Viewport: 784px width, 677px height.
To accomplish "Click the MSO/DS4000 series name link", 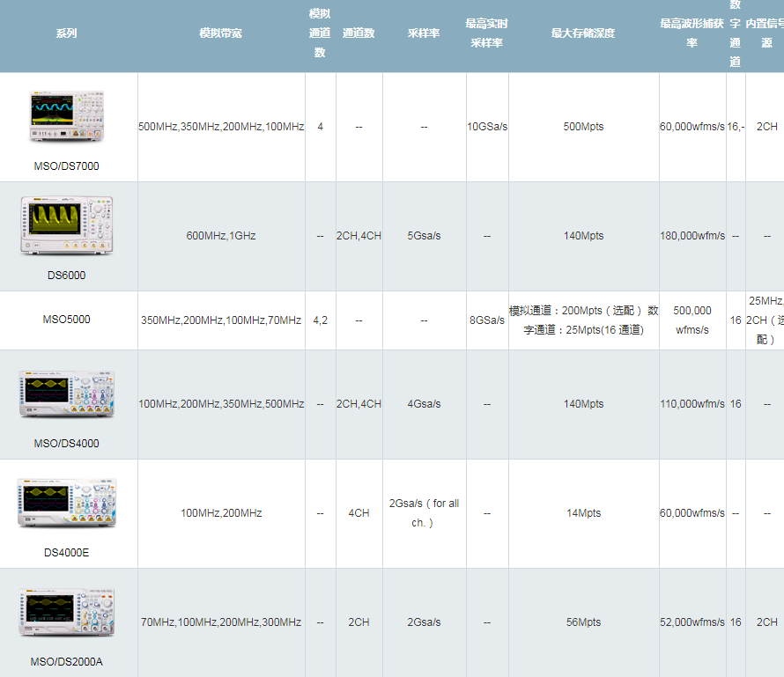I will [x=66, y=443].
